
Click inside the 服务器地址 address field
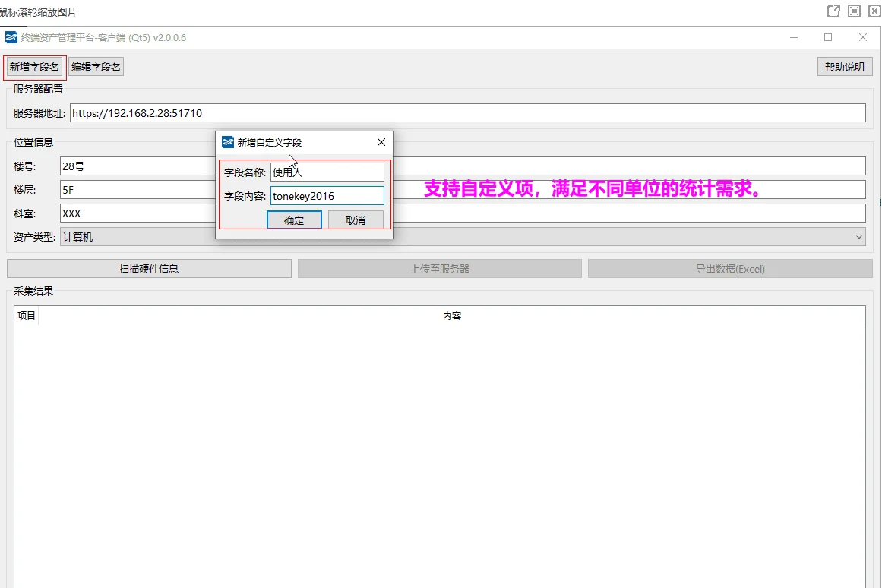tap(304, 112)
